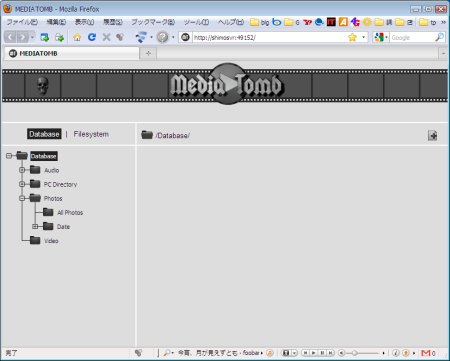Click the grey question mark toolbar icon
Viewport: 450px width, 361px height.
pyautogui.click(x=163, y=37)
